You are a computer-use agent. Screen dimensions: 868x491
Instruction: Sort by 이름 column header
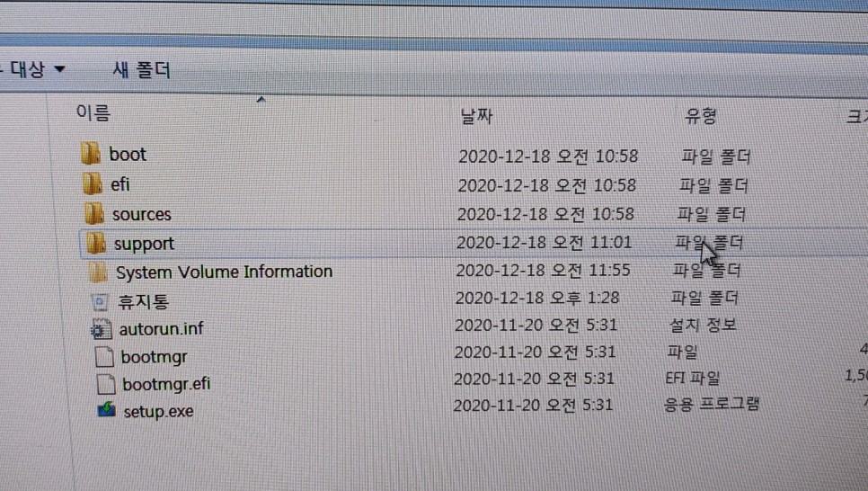(x=93, y=113)
